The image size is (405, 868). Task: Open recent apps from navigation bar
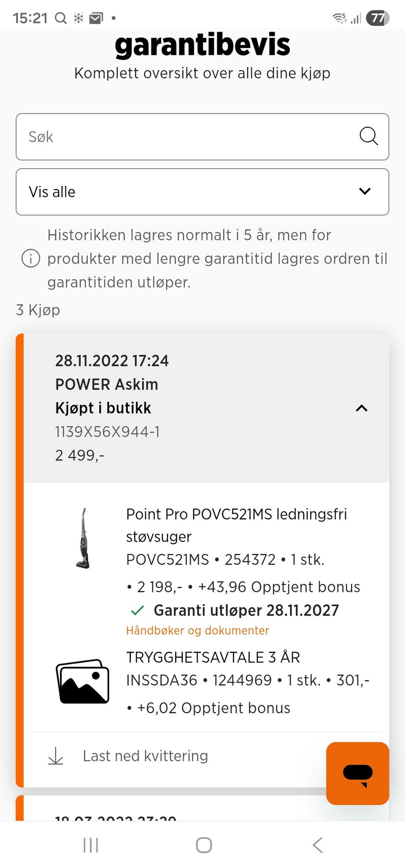tap(91, 845)
